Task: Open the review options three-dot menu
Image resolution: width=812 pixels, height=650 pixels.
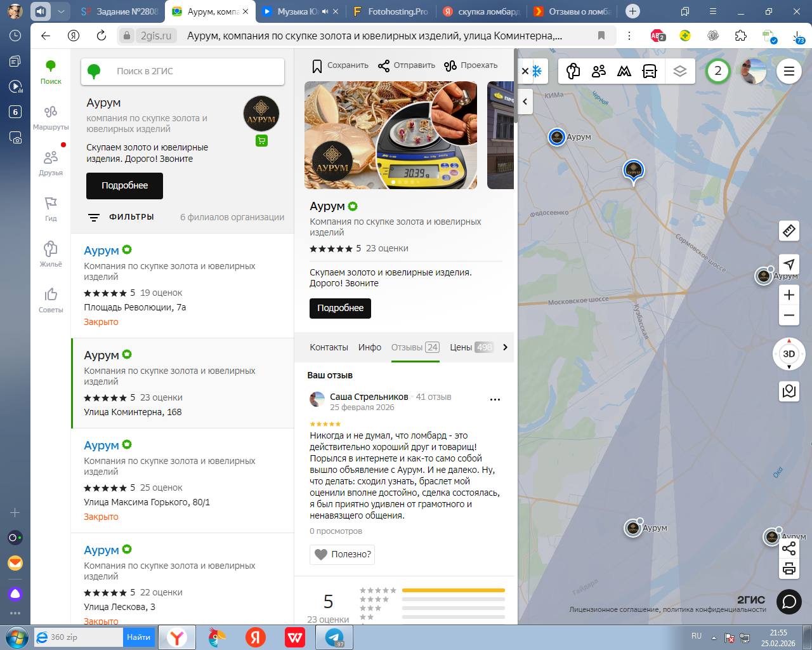Action: pos(495,400)
